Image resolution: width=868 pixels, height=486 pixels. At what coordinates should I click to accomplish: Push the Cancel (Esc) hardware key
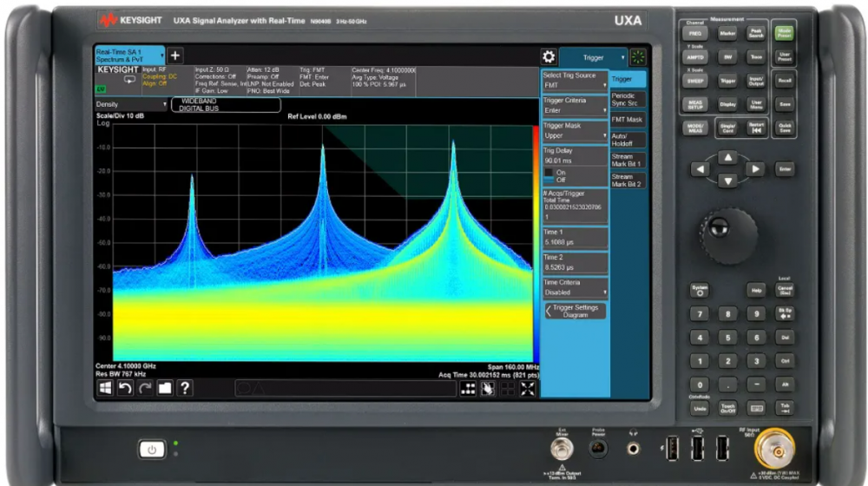(785, 290)
